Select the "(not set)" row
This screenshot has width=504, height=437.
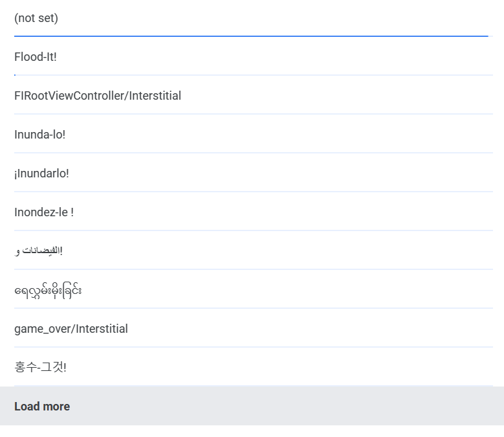pyautogui.click(x=253, y=18)
